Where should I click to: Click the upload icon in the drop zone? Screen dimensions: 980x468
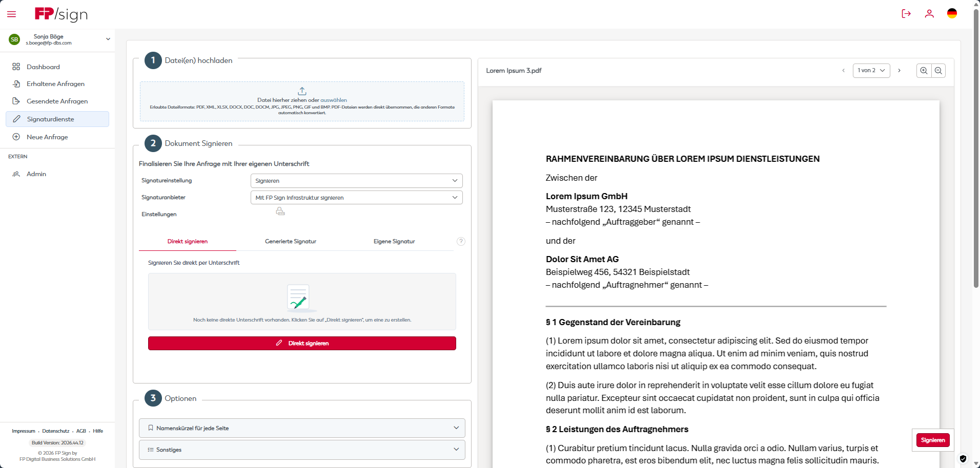(x=302, y=91)
